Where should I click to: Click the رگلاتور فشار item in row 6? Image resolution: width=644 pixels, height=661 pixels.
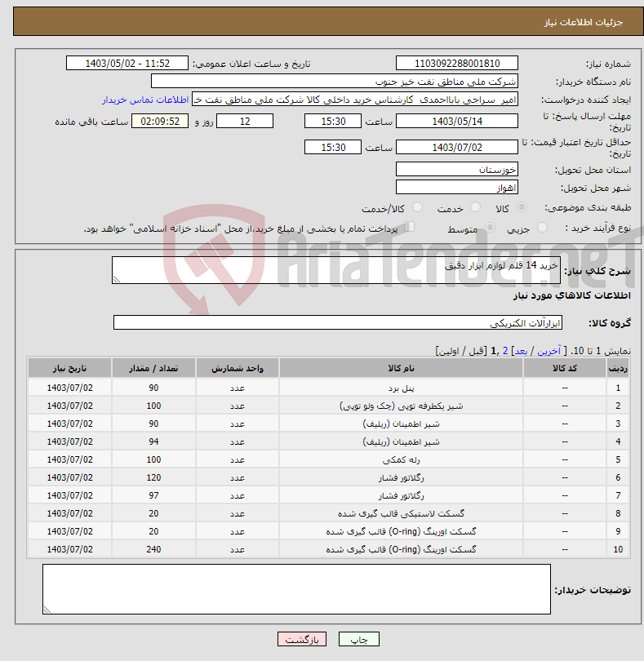click(401, 477)
